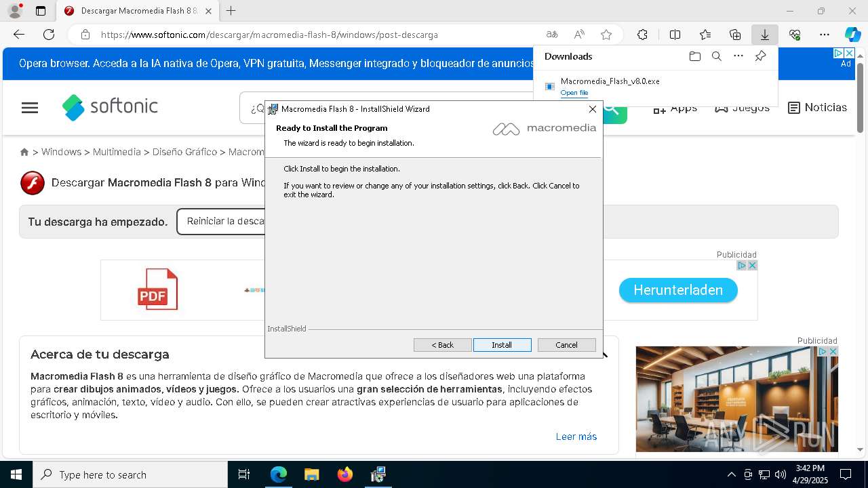The width and height of the screenshot is (868, 488).
Task: Click the Softonic logo
Action: (x=110, y=107)
